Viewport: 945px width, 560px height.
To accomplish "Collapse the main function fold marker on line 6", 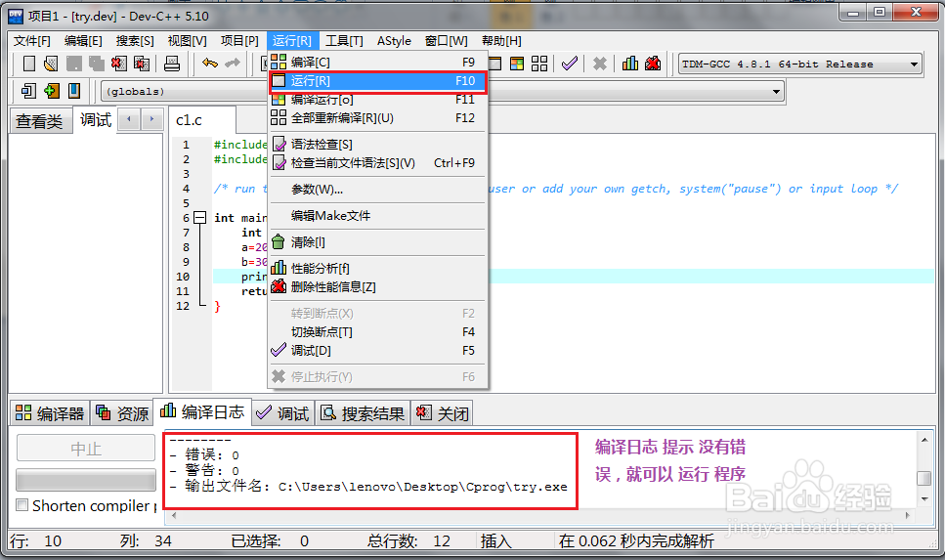I will click(x=200, y=218).
